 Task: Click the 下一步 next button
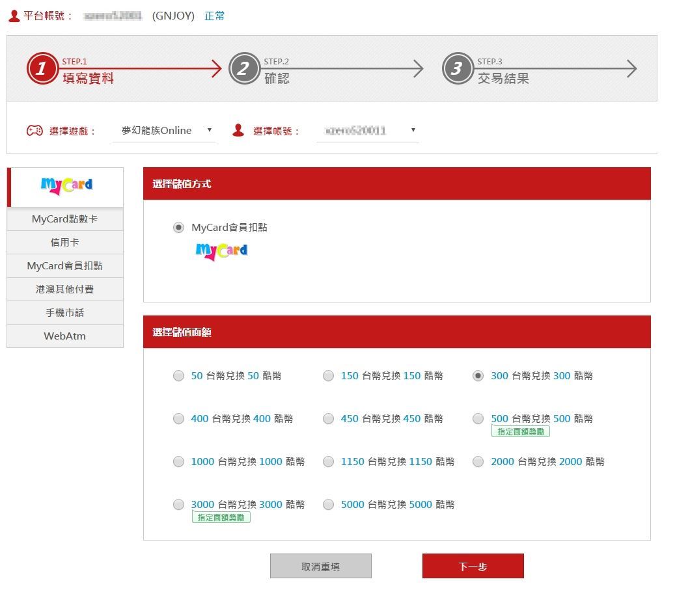(x=473, y=566)
